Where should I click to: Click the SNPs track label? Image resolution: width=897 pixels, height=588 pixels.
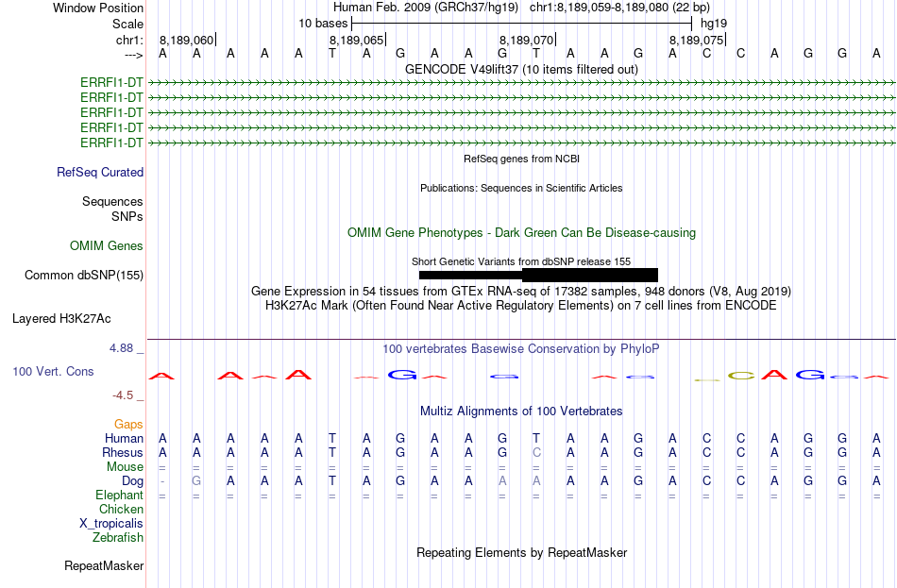pyautogui.click(x=127, y=216)
